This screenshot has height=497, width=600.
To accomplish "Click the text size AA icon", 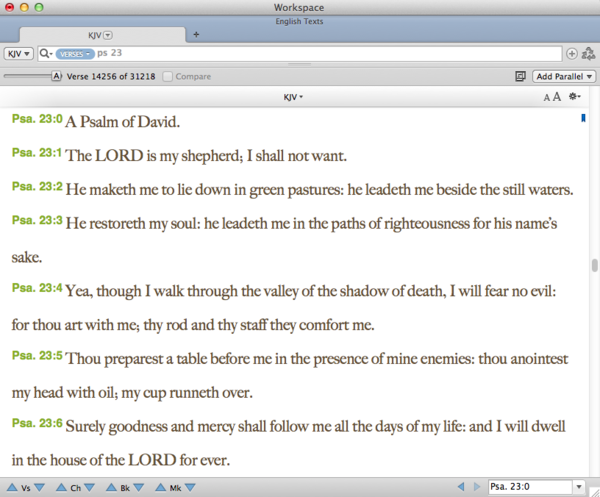I will (x=552, y=97).
